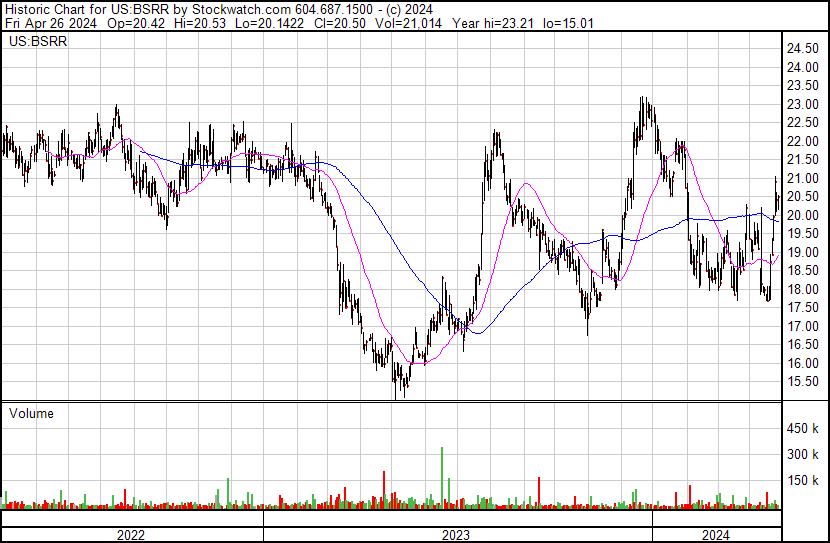Click the 15.50 price axis label
830x543 pixels.
(x=802, y=382)
